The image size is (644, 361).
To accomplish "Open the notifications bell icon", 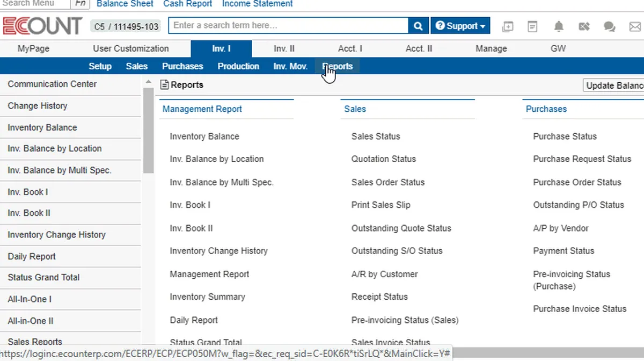I will click(x=559, y=26).
